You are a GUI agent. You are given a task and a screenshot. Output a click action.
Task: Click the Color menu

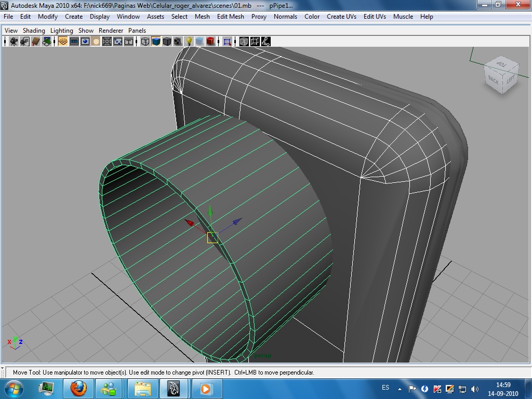coord(312,16)
